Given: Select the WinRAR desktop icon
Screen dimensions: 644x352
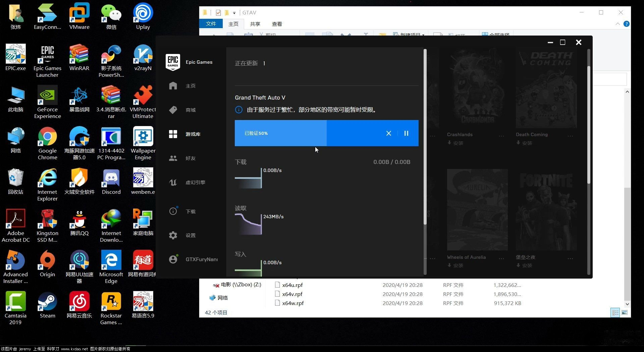Looking at the screenshot, I should pos(79,58).
